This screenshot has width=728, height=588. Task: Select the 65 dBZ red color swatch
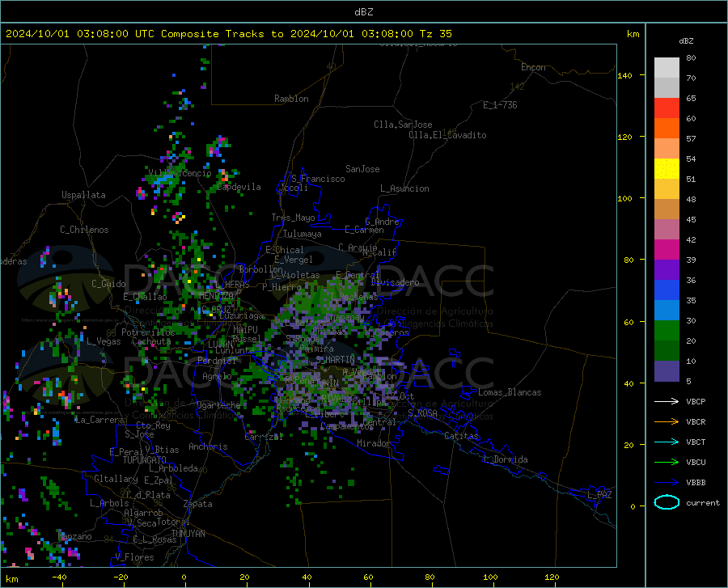coord(667,108)
